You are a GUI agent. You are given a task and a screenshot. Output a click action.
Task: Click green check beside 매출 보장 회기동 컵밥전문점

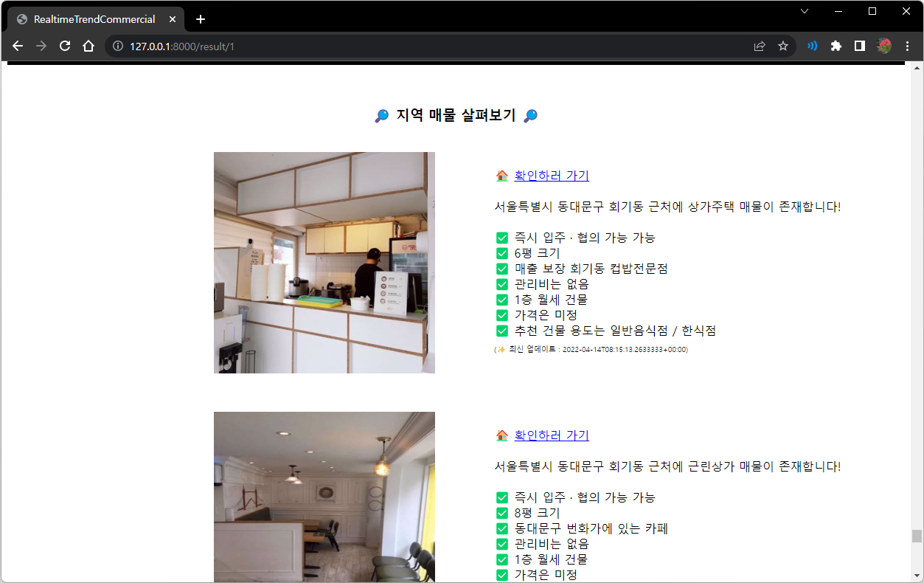point(502,269)
